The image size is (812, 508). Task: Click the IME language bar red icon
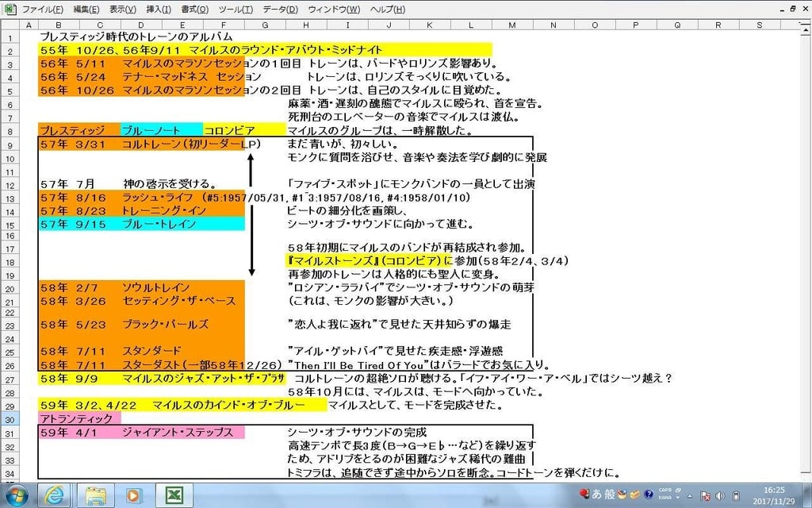[x=584, y=494]
